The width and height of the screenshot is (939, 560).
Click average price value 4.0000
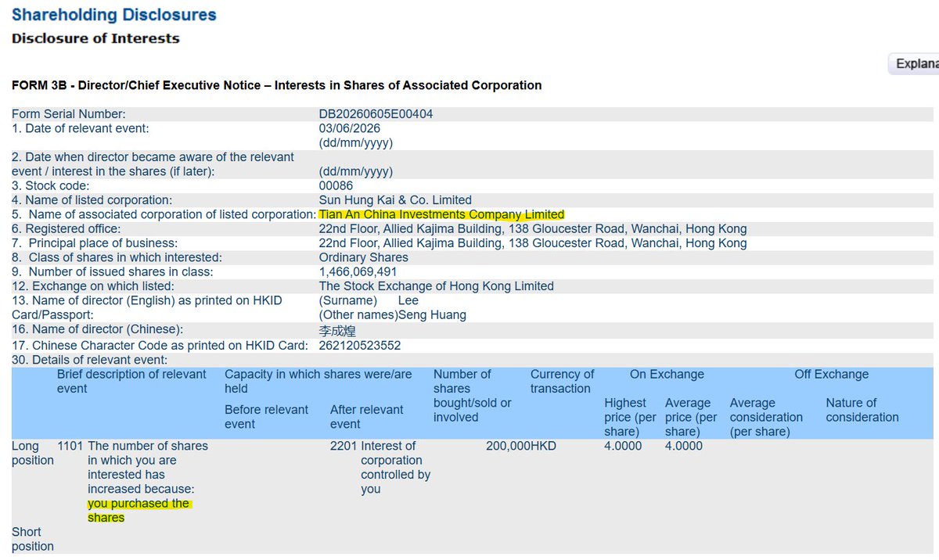click(684, 446)
